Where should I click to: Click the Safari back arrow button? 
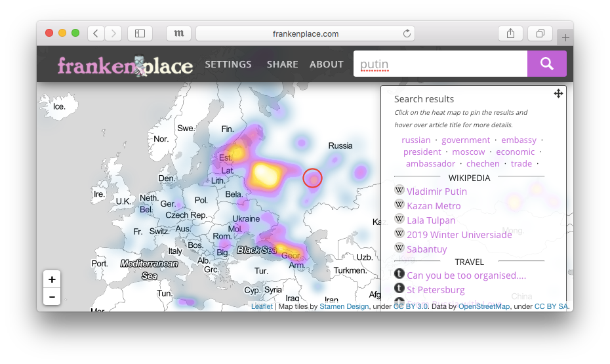pos(96,33)
